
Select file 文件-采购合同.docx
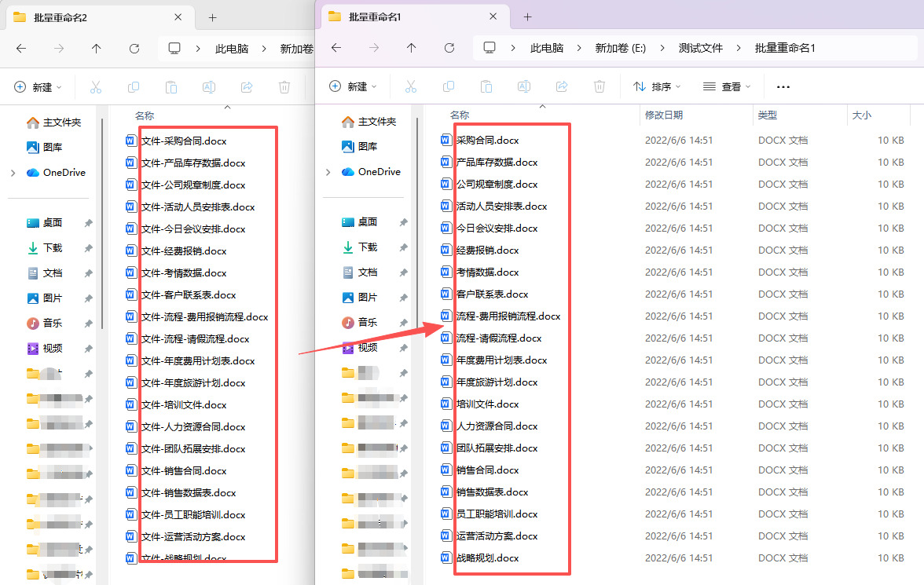(x=176, y=141)
